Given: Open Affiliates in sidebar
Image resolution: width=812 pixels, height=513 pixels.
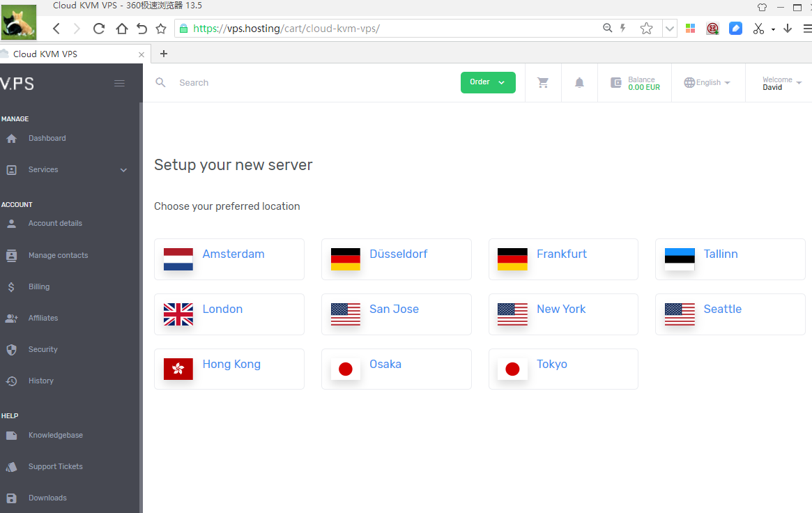Looking at the screenshot, I should click(43, 319).
